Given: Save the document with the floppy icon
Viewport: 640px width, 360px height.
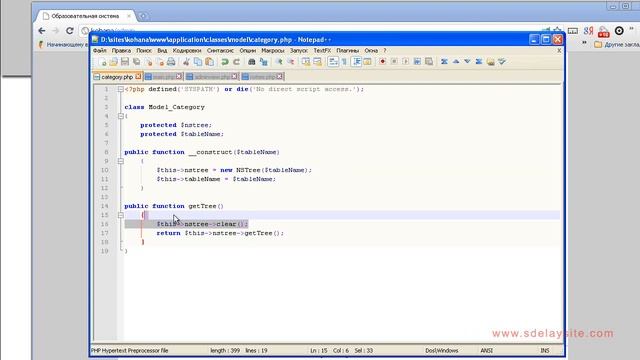Looking at the screenshot, I should [125, 62].
